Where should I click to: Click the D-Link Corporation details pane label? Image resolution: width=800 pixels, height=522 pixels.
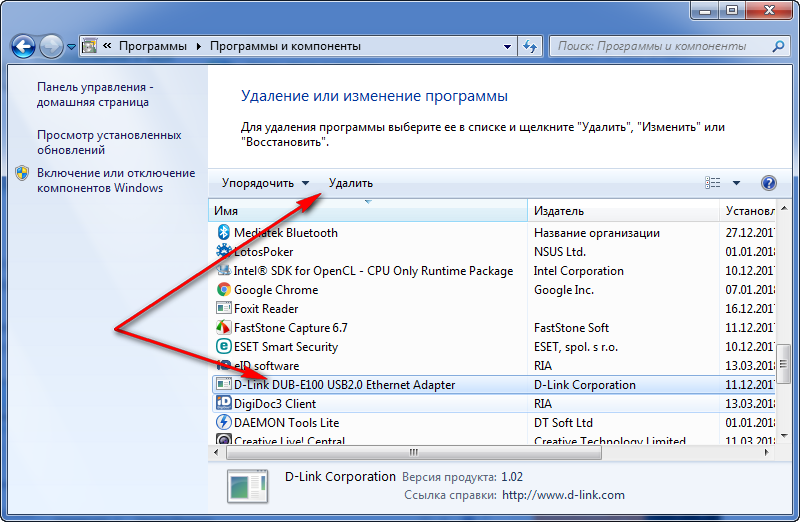[x=340, y=476]
